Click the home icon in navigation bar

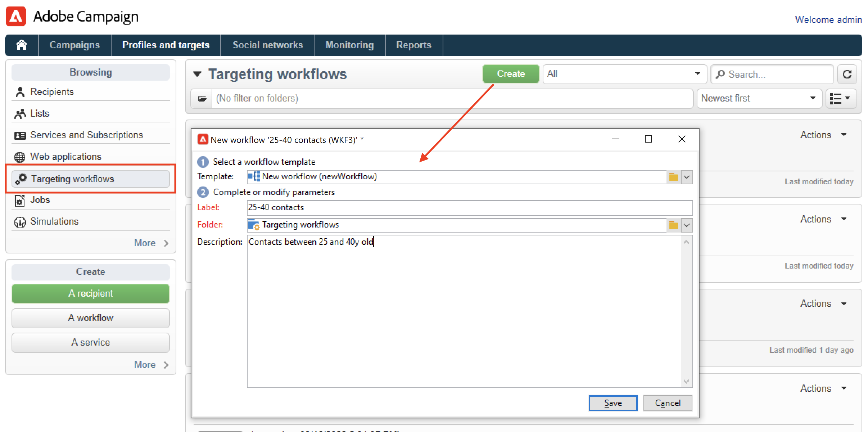[x=22, y=45]
